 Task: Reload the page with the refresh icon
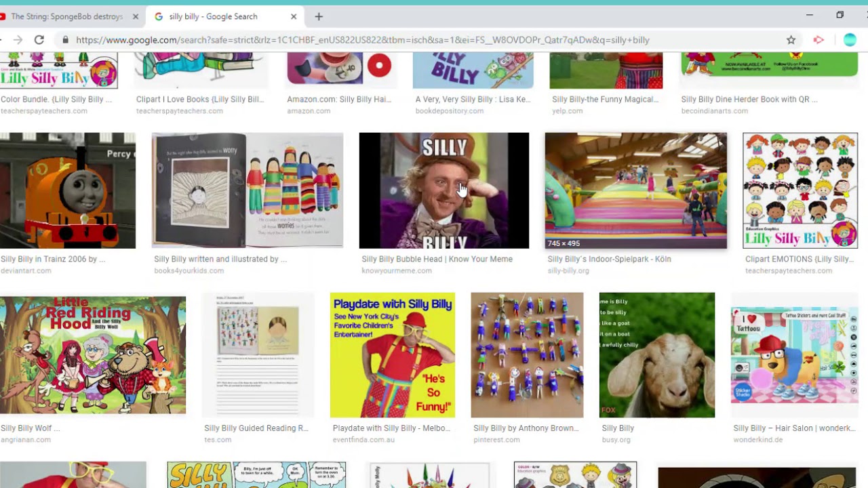pyautogui.click(x=39, y=40)
